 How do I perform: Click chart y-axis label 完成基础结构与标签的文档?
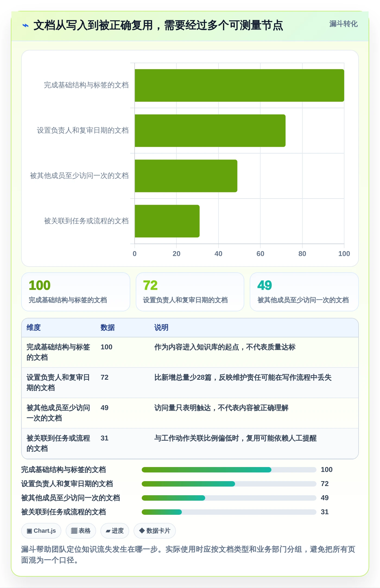tap(86, 85)
